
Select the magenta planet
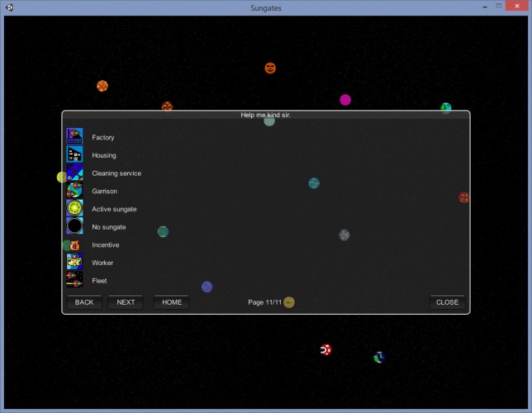345,100
